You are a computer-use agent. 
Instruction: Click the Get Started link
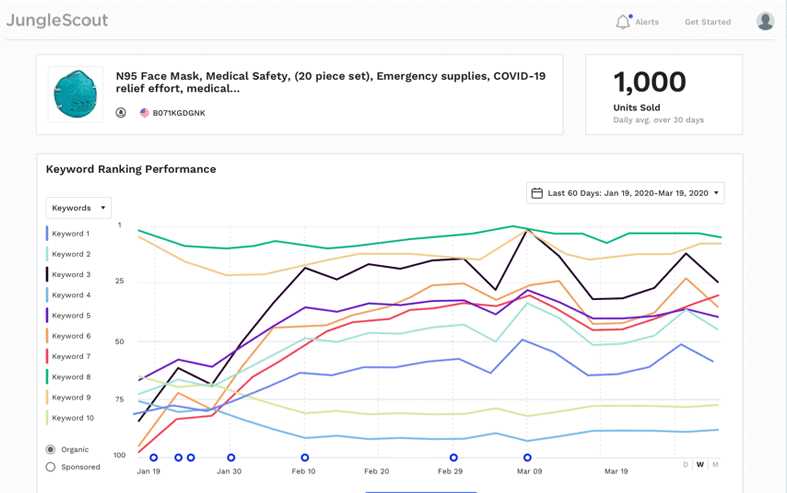(707, 22)
